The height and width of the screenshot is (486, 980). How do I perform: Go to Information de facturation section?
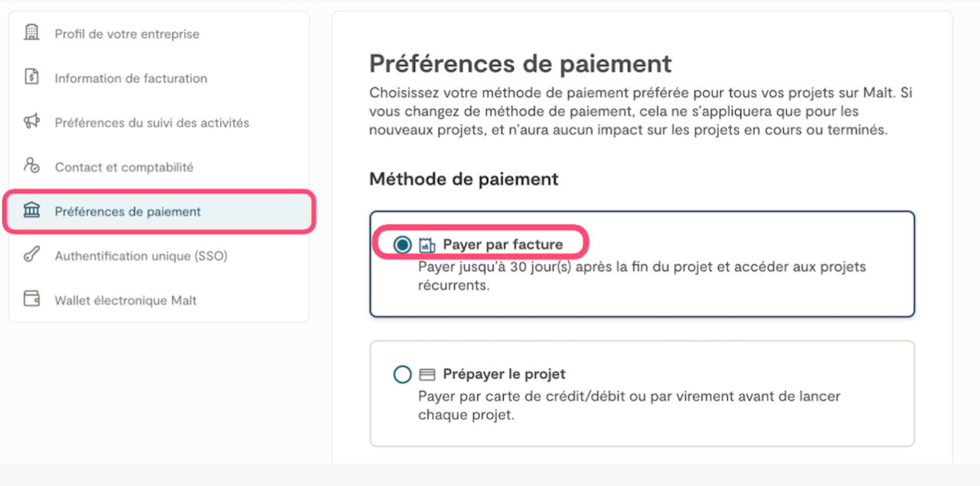click(x=131, y=78)
